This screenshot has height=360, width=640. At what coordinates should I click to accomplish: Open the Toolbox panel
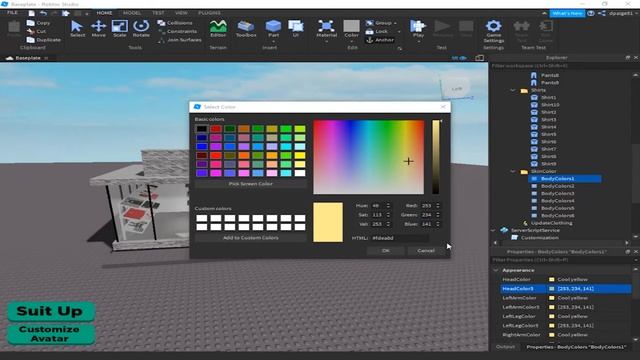246,28
